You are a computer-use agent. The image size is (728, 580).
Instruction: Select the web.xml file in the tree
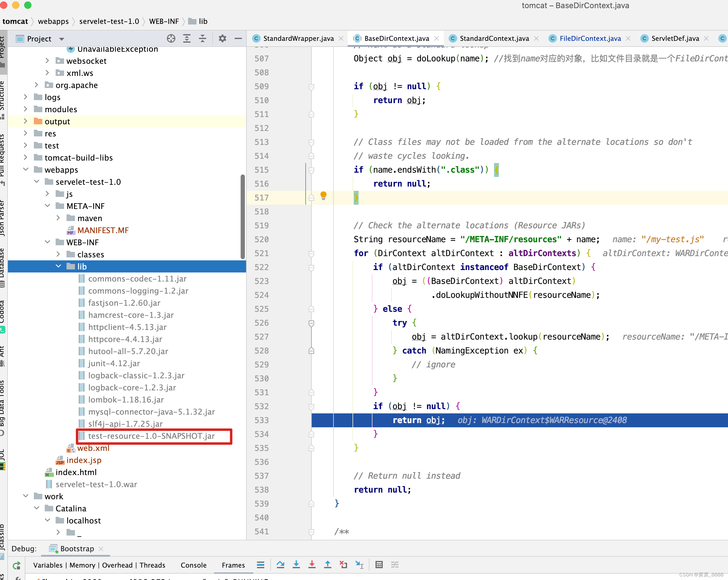click(x=93, y=448)
